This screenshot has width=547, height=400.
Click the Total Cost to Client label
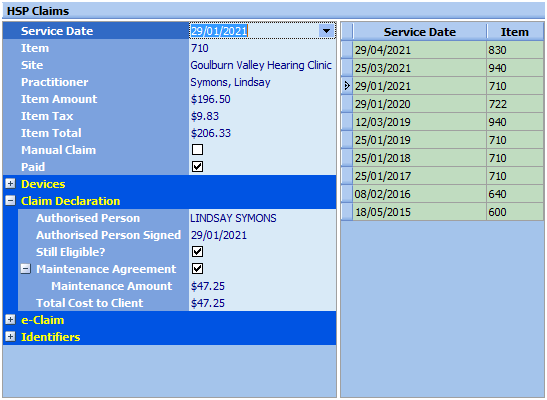tap(90, 303)
